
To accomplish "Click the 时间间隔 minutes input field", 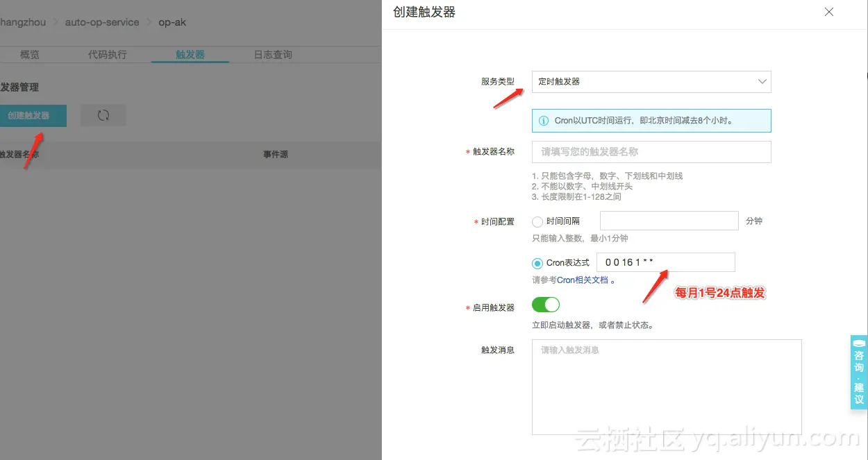I will click(669, 221).
